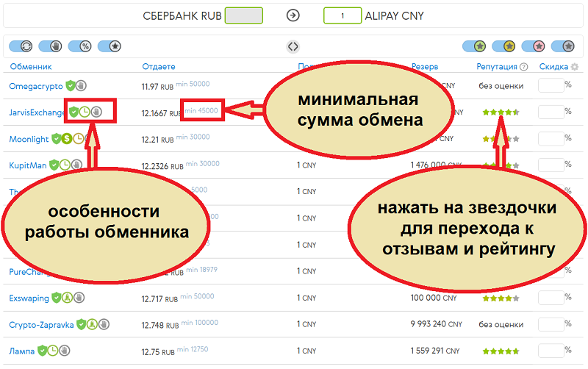This screenshot has height=369, width=588.
Task: Click the СБЕРБАНК RUB amount field
Action: click(x=244, y=15)
